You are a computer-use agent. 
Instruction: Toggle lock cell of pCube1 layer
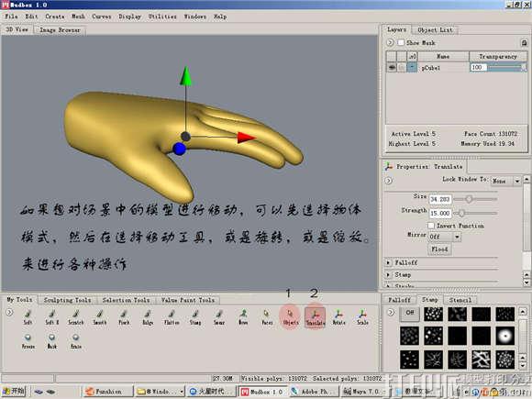402,67
